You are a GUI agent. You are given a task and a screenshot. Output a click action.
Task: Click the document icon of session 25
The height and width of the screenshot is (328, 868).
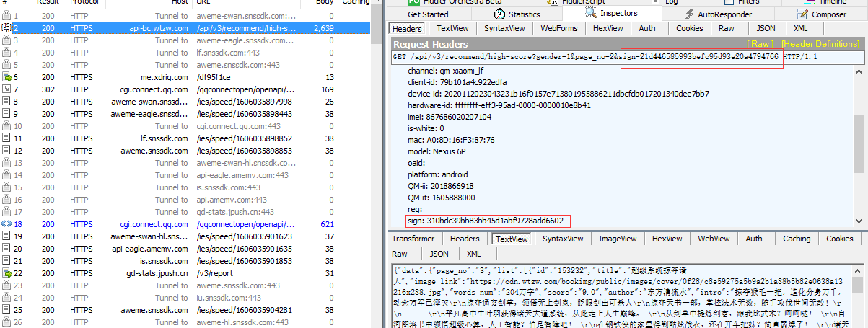pyautogui.click(x=7, y=309)
